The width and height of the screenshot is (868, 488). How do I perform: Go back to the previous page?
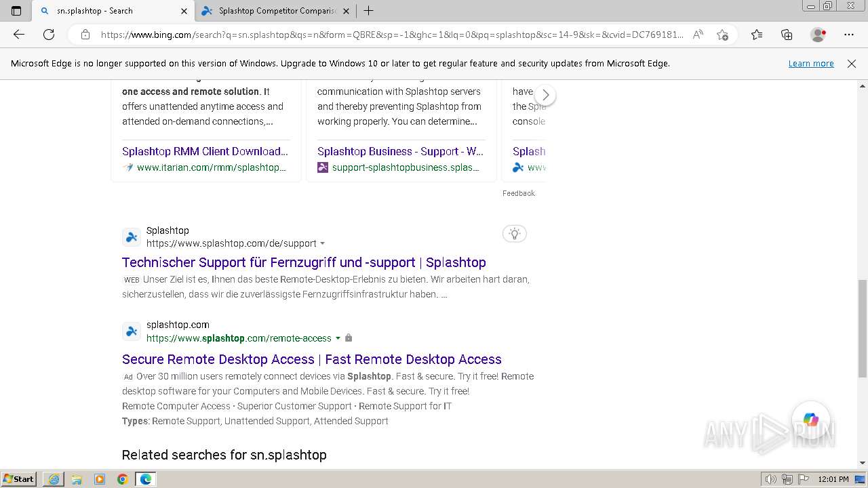tap(19, 35)
